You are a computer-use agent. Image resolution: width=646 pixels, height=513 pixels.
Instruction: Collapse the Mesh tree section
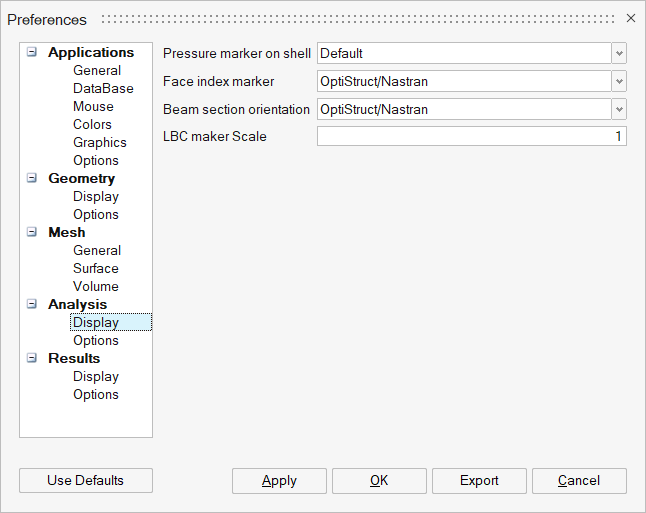pyautogui.click(x=32, y=233)
